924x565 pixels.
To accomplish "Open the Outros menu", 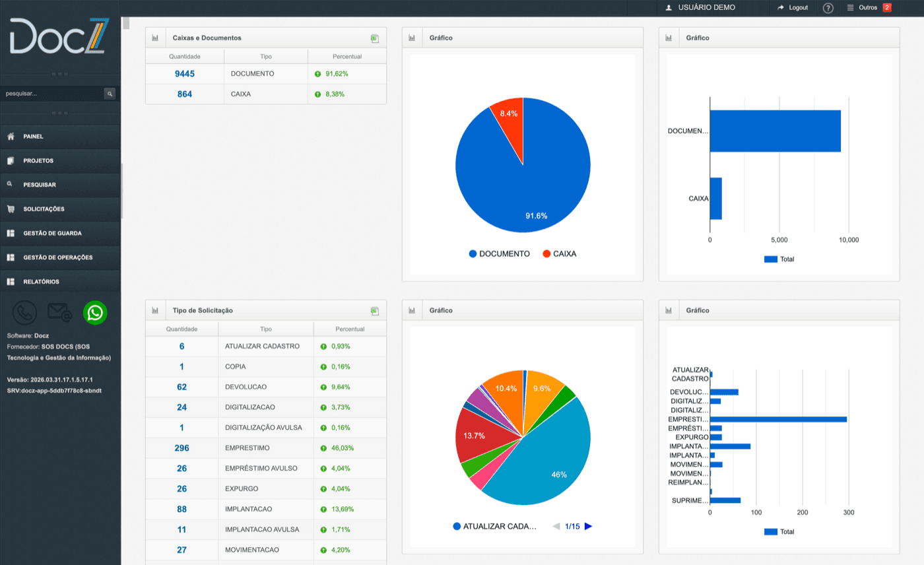I will point(869,8).
